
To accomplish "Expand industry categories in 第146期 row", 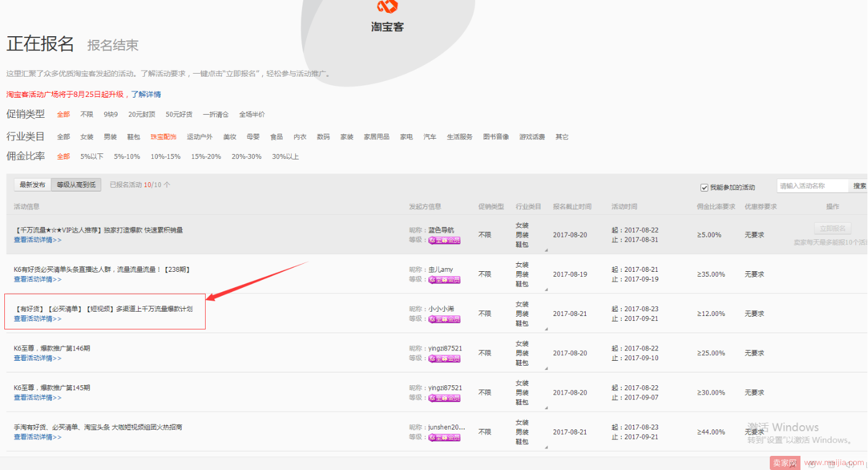I will pyautogui.click(x=546, y=369).
